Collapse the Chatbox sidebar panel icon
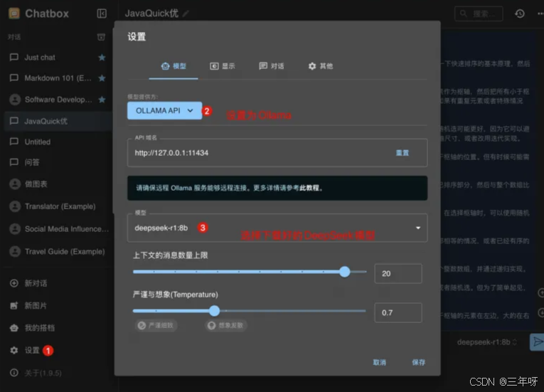Image resolution: width=544 pixels, height=392 pixels. 102,14
